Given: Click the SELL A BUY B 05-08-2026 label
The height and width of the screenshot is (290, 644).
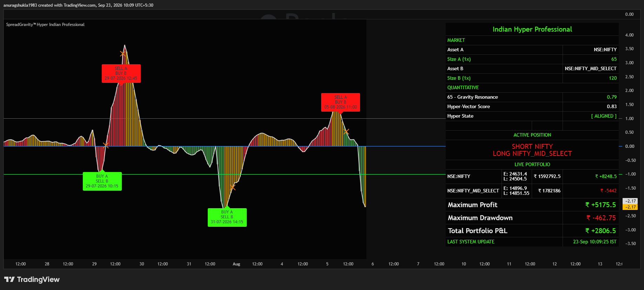Looking at the screenshot, I should tap(340, 102).
